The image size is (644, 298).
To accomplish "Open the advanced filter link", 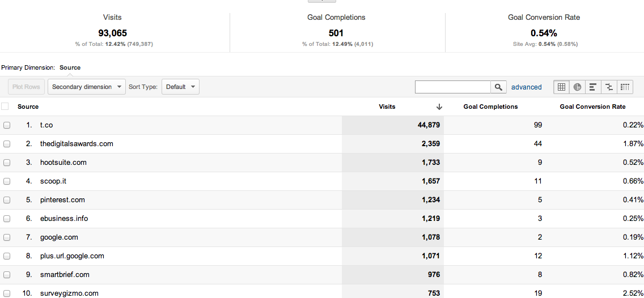I will tap(526, 87).
